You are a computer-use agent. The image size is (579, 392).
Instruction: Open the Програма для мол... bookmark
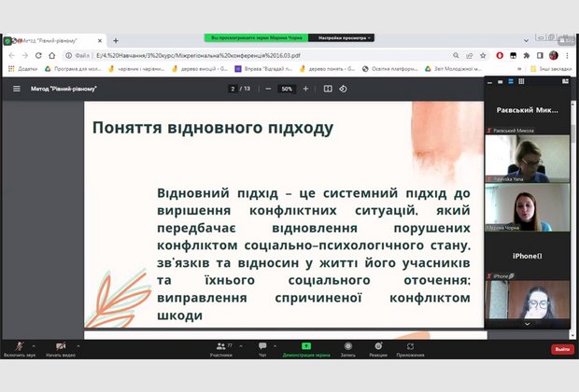point(73,69)
